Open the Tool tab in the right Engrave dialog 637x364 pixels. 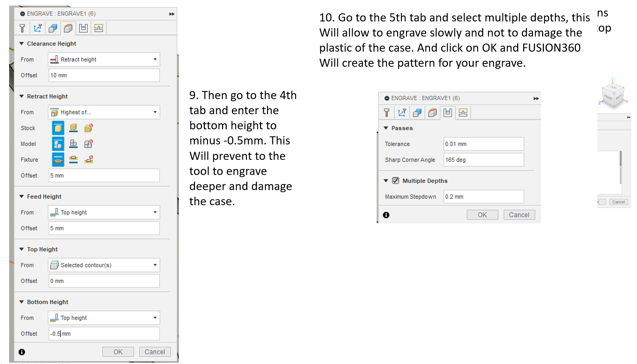pyautogui.click(x=387, y=112)
